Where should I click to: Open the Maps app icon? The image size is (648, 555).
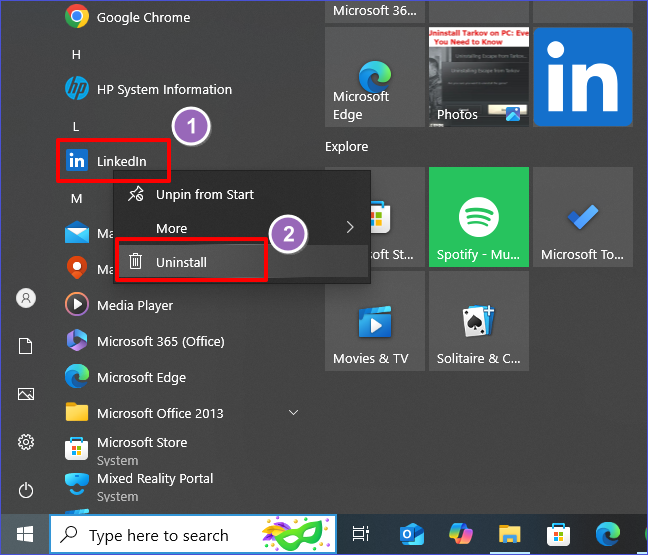(77, 269)
